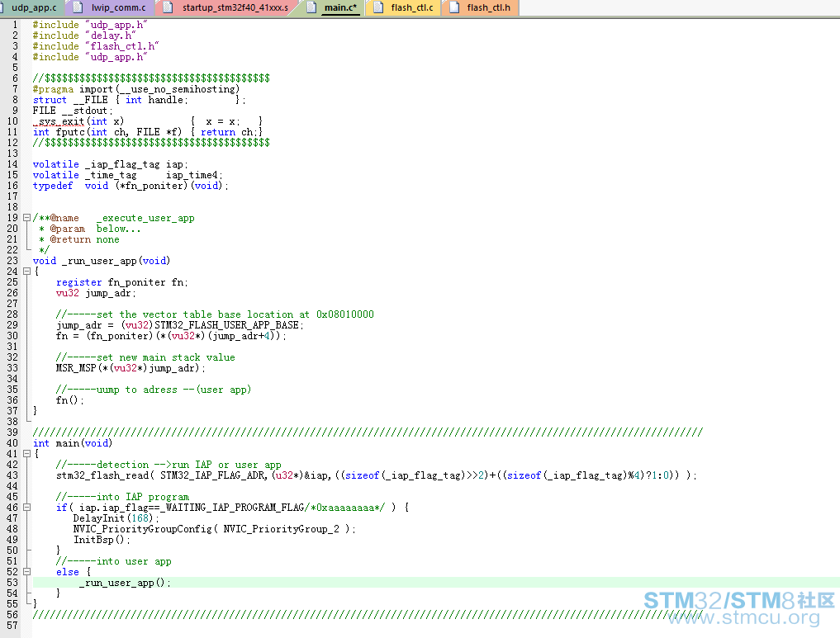Select the main.c* tab
840x638 pixels.
click(340, 7)
